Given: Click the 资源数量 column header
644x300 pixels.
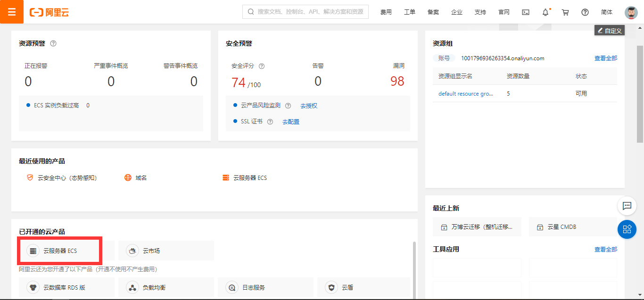Looking at the screenshot, I should (518, 76).
